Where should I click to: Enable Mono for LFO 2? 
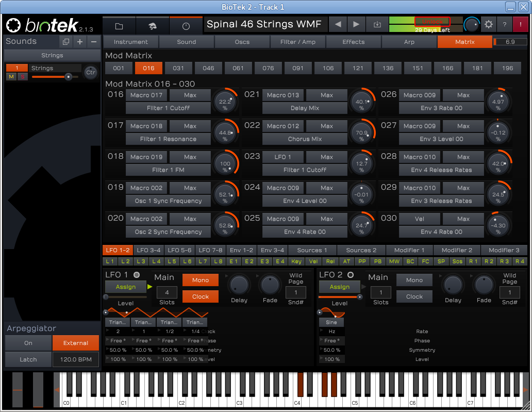click(414, 280)
